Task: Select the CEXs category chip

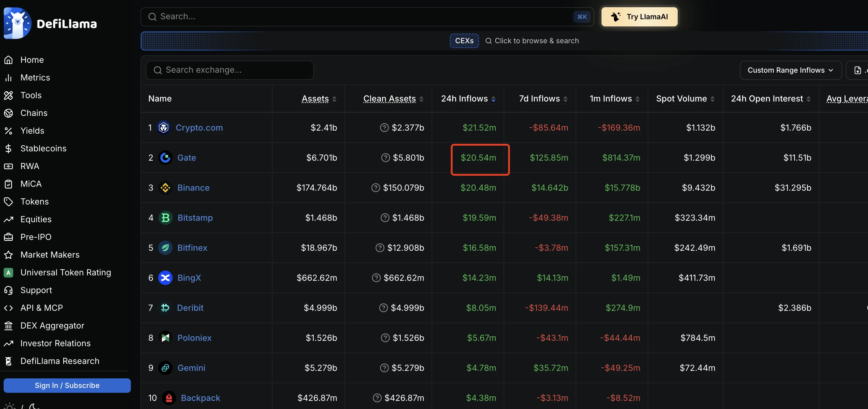Action: coord(464,41)
